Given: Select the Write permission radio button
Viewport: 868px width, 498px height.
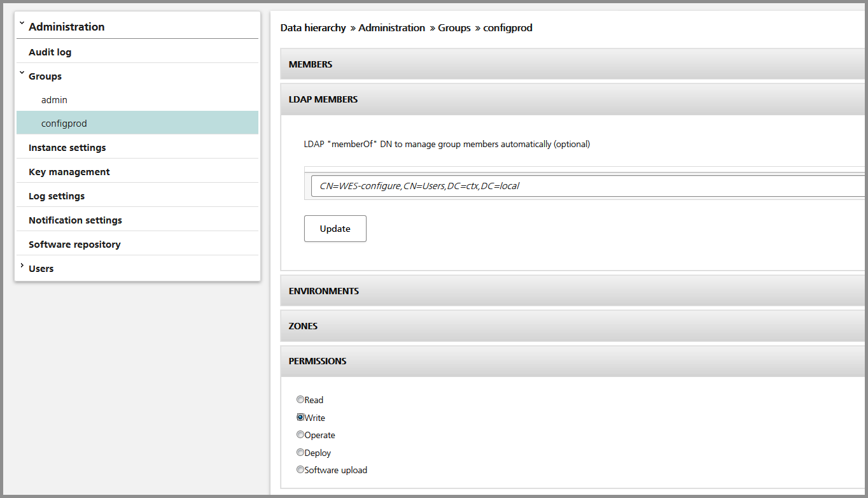Looking at the screenshot, I should click(300, 418).
